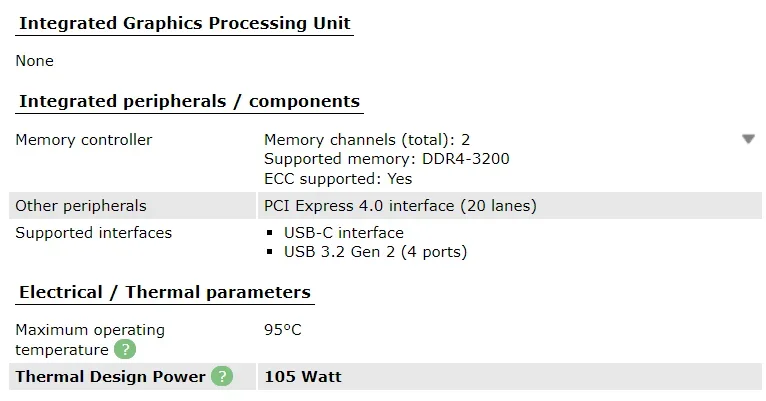Click the PCI Express 4.0 interface text
The image size is (766, 401).
[x=400, y=206]
